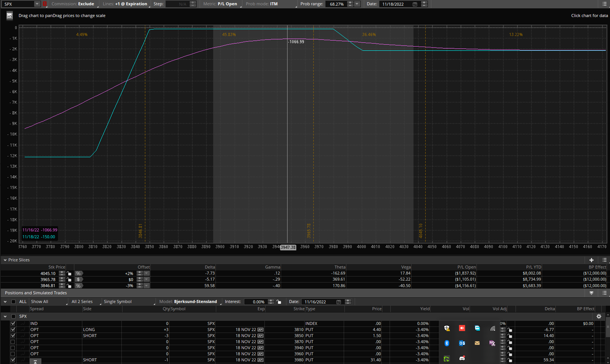Open the Show All filter menu
This screenshot has height=364, width=610.
(40, 301)
